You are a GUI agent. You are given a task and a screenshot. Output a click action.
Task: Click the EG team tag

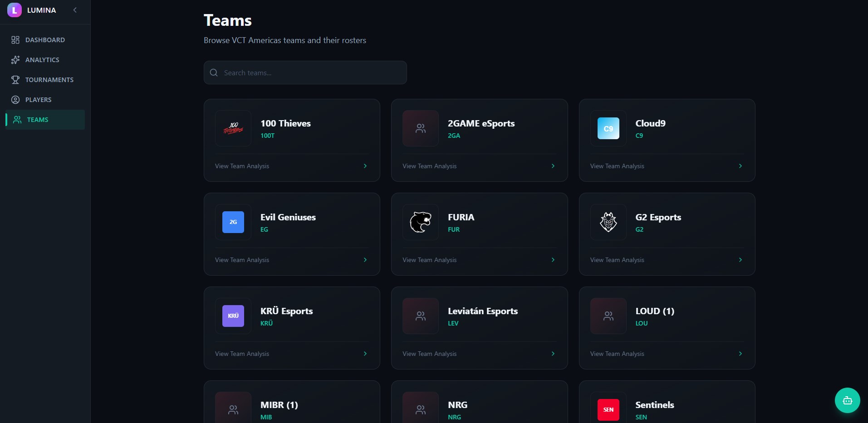pyautogui.click(x=264, y=229)
